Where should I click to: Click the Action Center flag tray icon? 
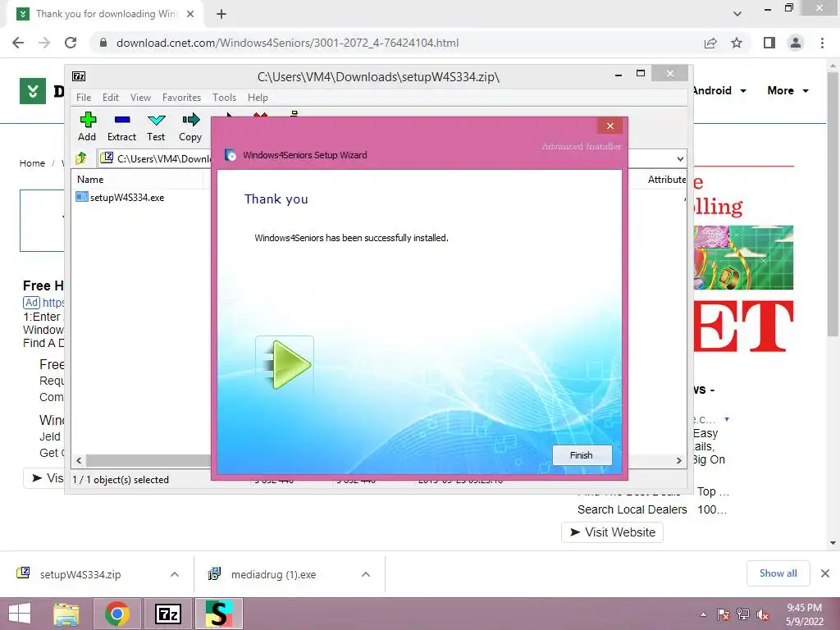[724, 614]
